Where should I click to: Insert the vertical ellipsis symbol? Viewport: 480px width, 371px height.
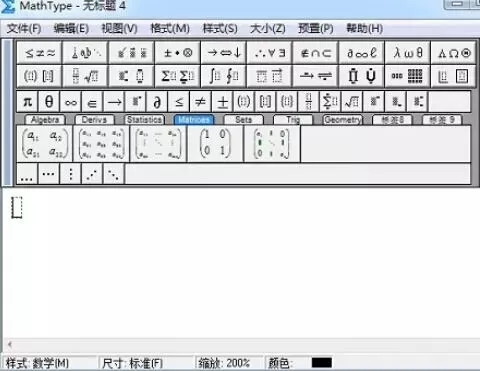click(70, 174)
